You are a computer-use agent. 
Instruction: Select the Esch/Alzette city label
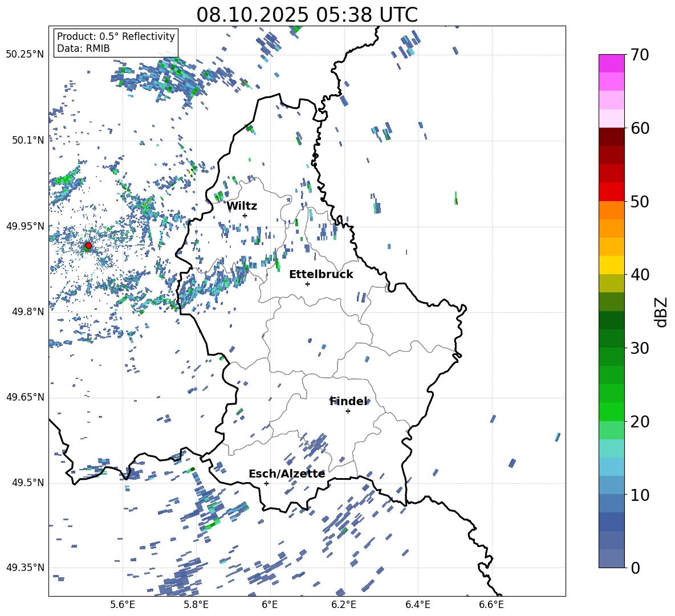tap(287, 474)
